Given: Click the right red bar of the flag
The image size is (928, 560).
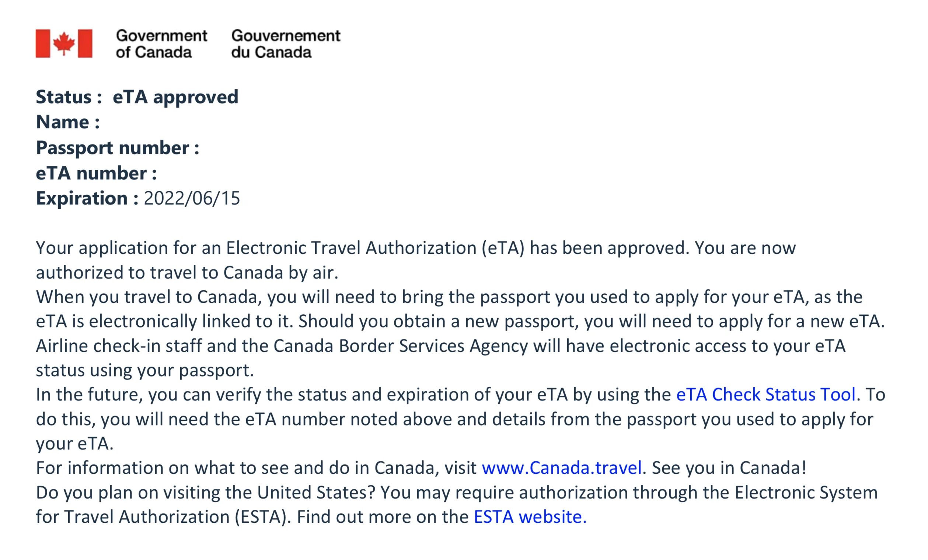Looking at the screenshot, I should pos(85,44).
